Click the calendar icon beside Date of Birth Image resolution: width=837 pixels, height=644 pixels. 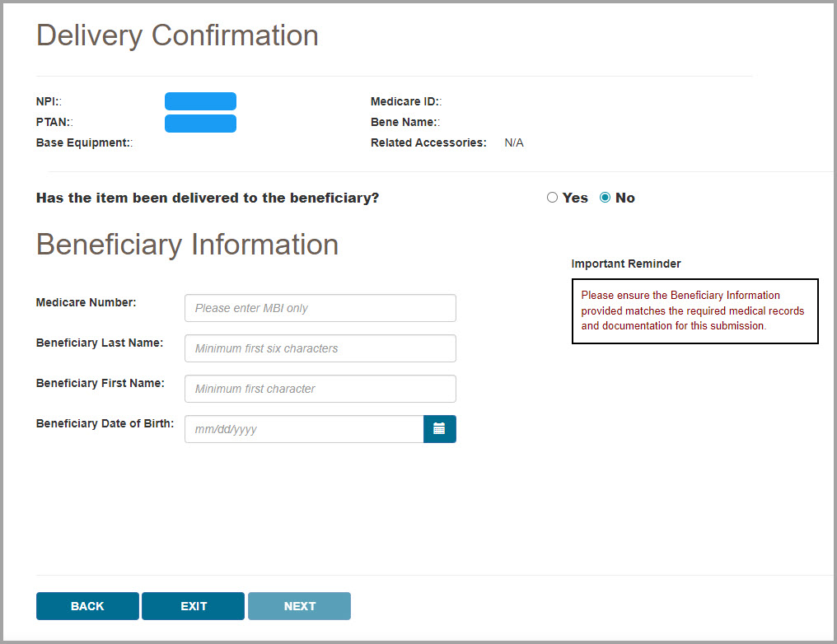439,429
